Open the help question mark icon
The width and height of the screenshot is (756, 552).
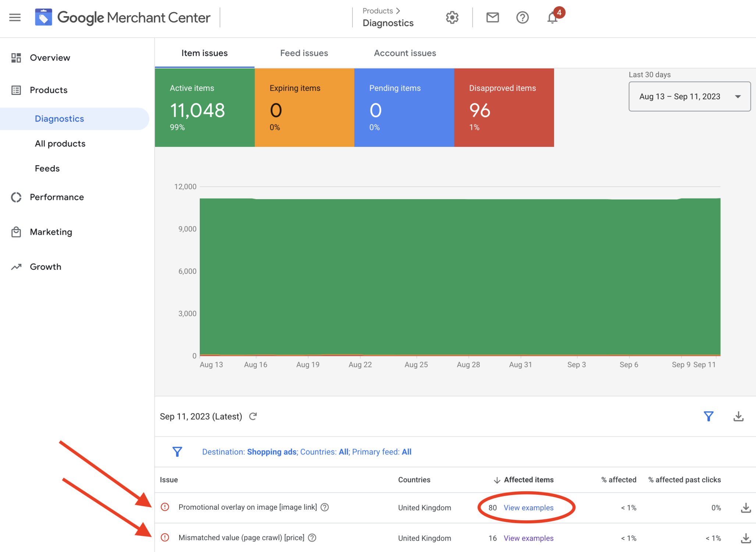point(522,17)
